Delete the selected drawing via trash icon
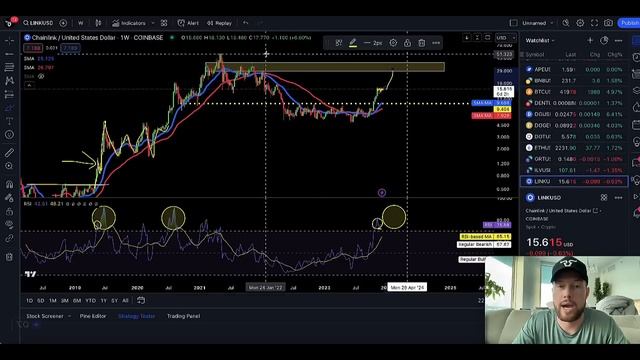This screenshot has width=640, height=360. [x=422, y=43]
